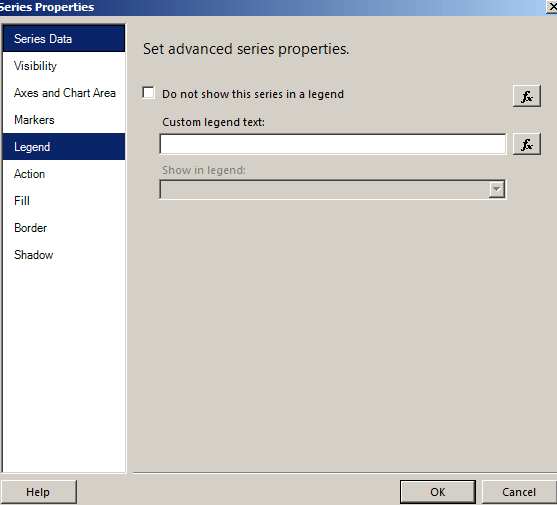Open Help for Series Properties
Image resolution: width=557 pixels, height=505 pixels.
click(38, 492)
